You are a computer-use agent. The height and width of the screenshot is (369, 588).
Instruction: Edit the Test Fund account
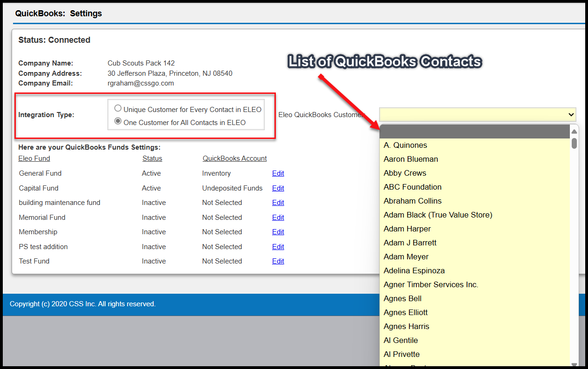coord(278,261)
